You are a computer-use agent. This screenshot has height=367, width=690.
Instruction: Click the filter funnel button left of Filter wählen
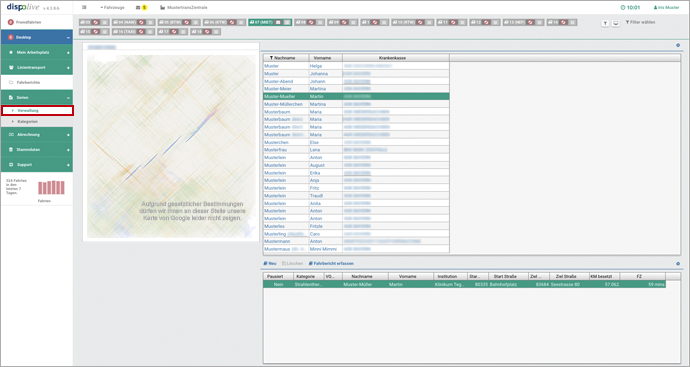[x=605, y=23]
